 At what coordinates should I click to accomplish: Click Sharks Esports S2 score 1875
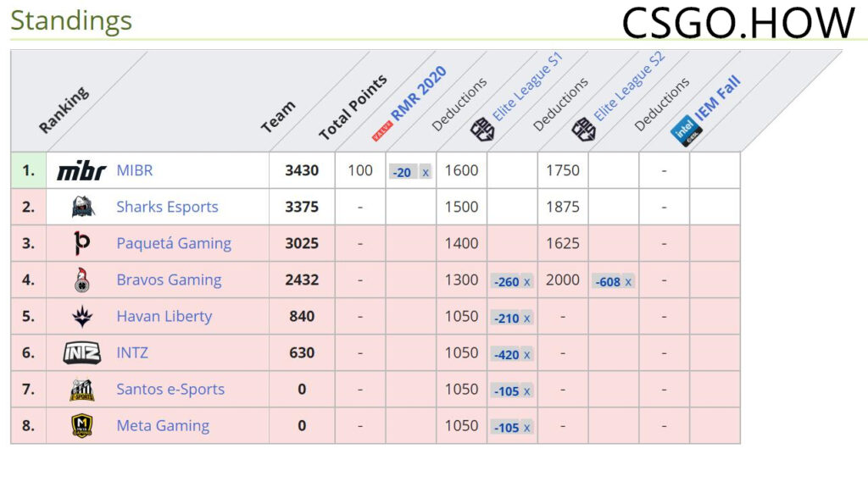pyautogui.click(x=563, y=207)
